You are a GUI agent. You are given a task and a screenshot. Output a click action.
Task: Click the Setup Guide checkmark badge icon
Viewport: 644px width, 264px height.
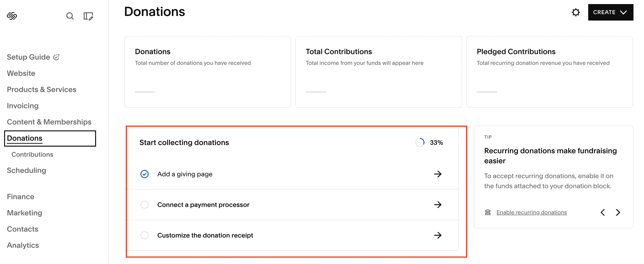[56, 57]
